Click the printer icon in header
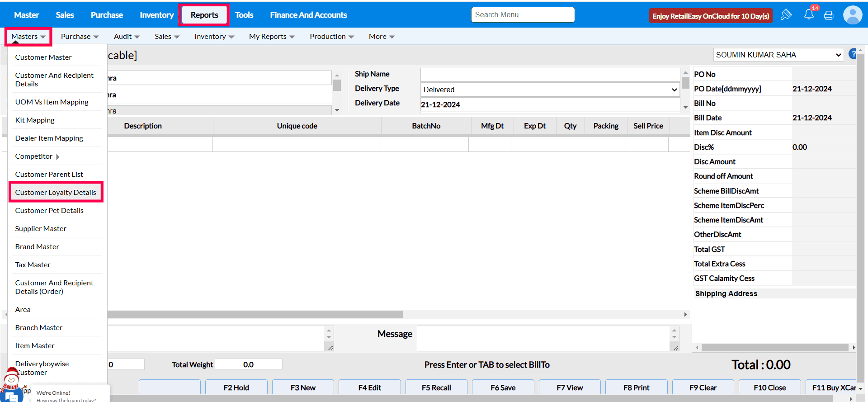Screen dimensions: 868x402 (x=829, y=15)
